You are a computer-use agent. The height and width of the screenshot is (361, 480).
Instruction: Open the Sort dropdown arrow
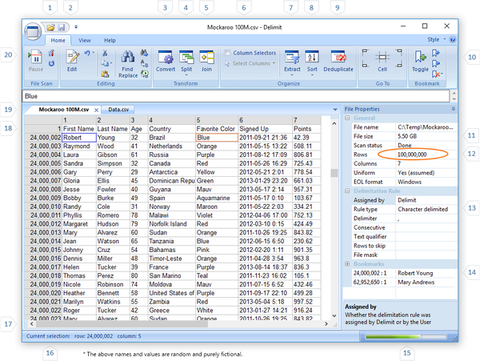[312, 75]
